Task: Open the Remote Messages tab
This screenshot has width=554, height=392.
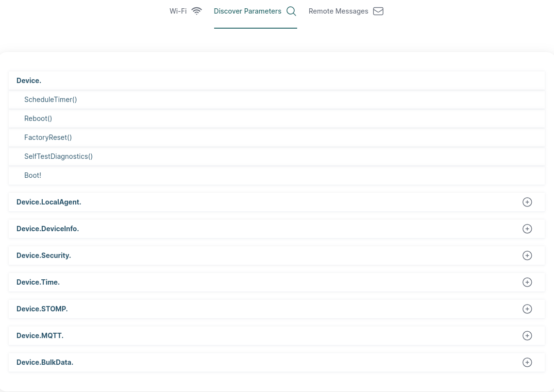Action: click(338, 11)
